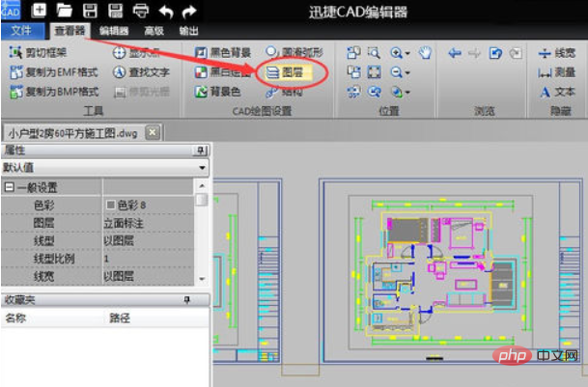Image resolution: width=588 pixels, height=387 pixels.
Task: Open the 高级 ribbon tab
Action: pyautogui.click(x=154, y=31)
